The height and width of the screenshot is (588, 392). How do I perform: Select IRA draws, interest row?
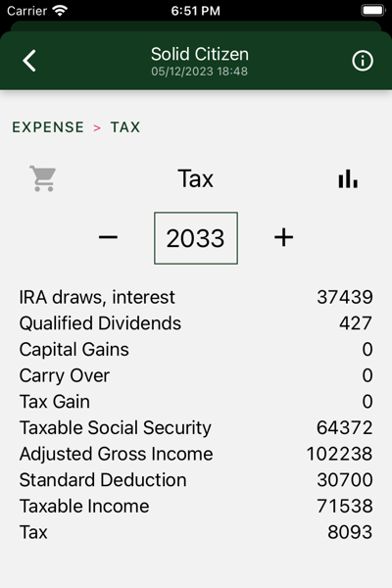pyautogui.click(x=196, y=297)
